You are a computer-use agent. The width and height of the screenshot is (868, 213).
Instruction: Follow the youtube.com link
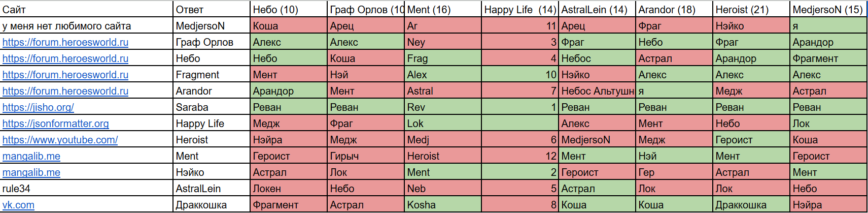60,140
